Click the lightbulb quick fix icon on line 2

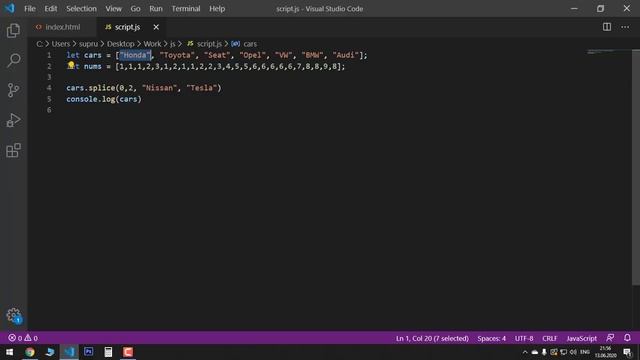71,65
